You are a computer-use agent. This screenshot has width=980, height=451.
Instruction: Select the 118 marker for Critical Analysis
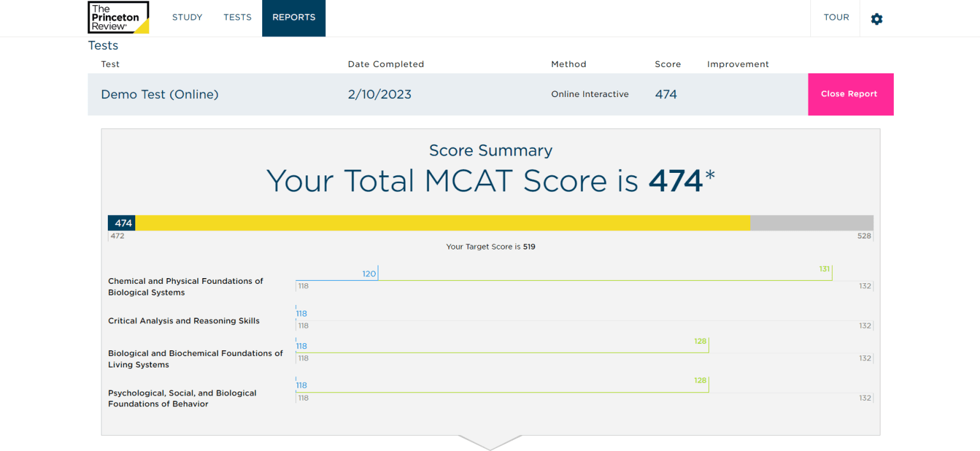click(301, 313)
